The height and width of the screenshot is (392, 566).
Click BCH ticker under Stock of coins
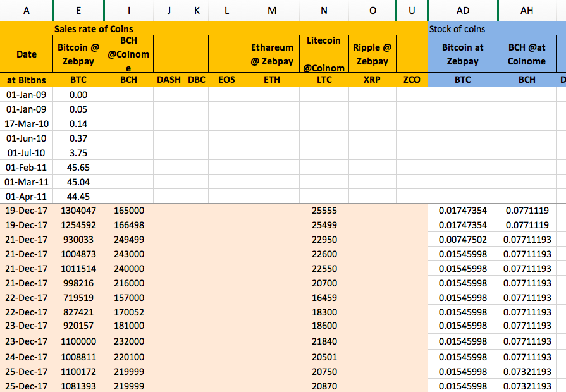click(527, 80)
